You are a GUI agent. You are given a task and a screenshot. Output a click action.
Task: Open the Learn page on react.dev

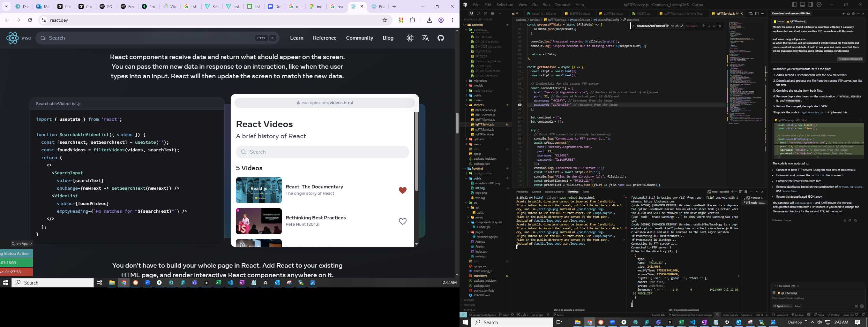coord(297,38)
